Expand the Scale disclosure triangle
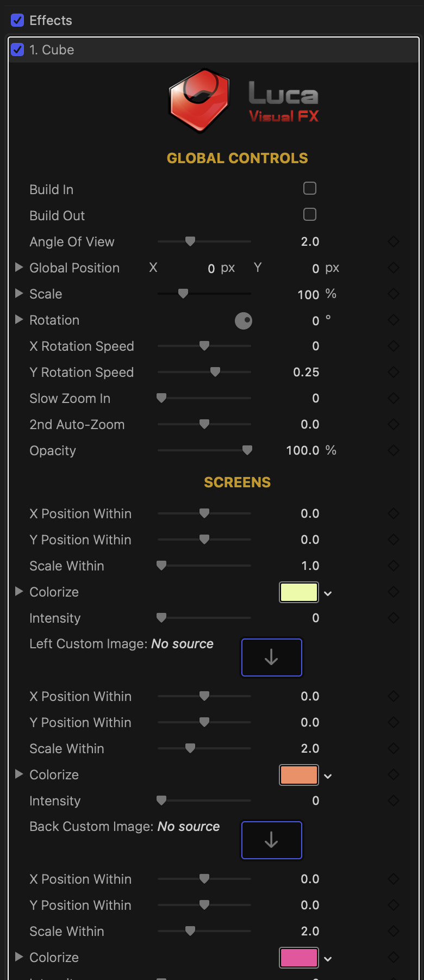424x980 pixels. coord(19,293)
